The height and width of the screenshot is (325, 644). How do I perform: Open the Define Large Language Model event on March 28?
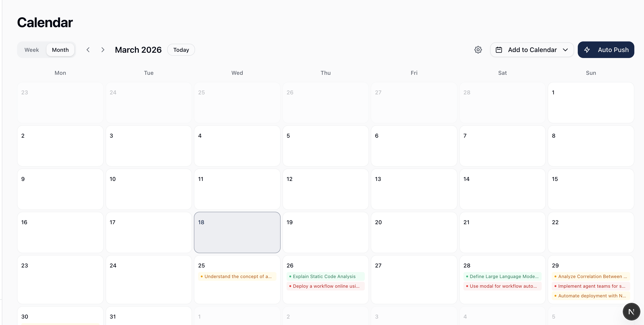503,276
